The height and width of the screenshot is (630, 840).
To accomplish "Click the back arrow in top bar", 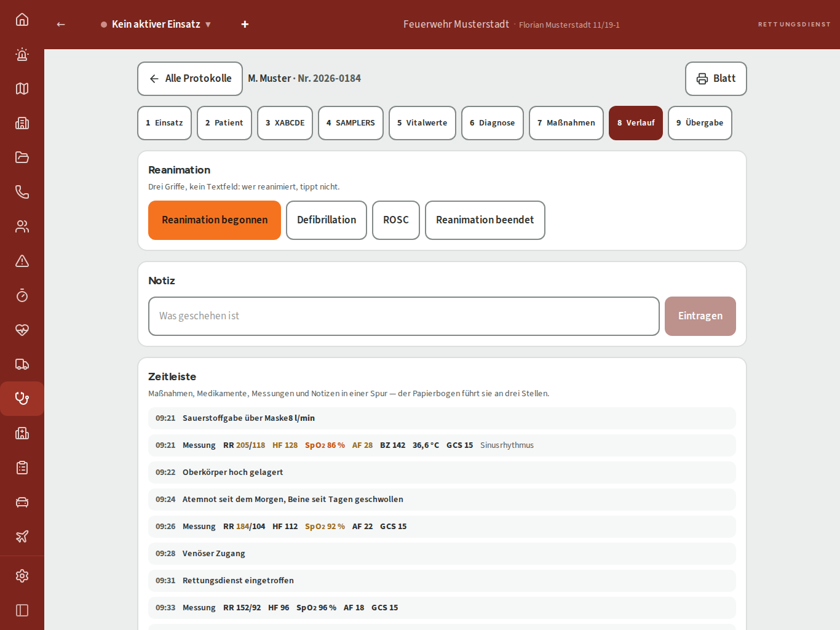I will click(x=61, y=25).
